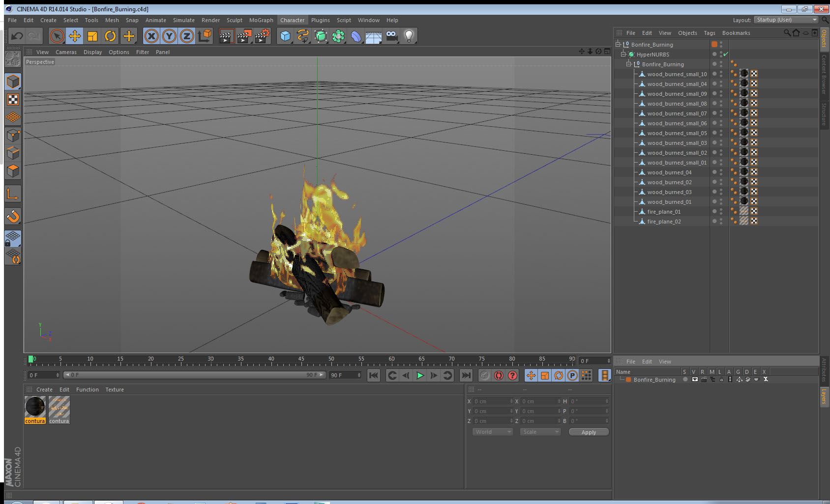Render the active view
Image resolution: width=830 pixels, height=504 pixels.
click(x=226, y=36)
